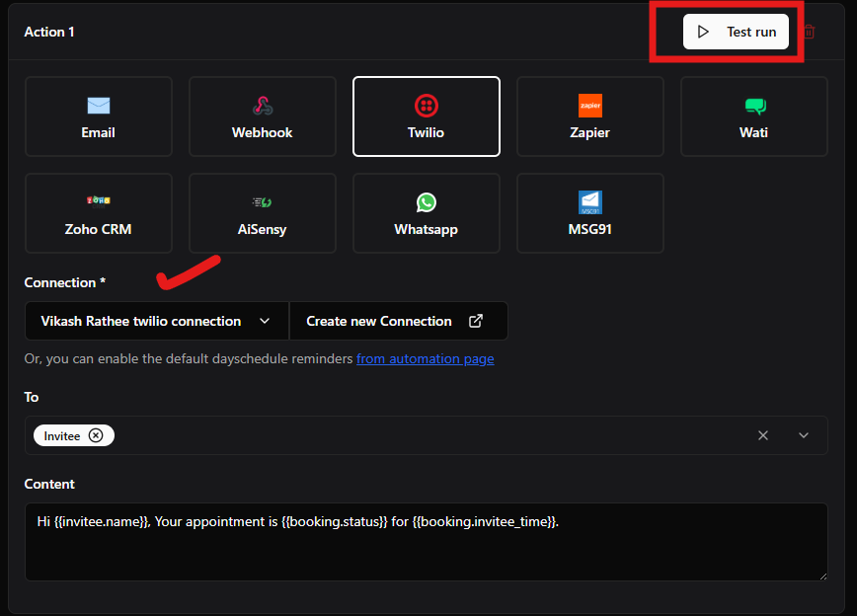Select the Wati messaging icon

(x=754, y=107)
